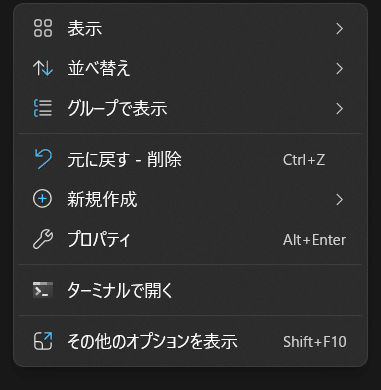381x390 pixels.
Task: Click the Shift+F10 shortcut text
Action: coord(315,342)
